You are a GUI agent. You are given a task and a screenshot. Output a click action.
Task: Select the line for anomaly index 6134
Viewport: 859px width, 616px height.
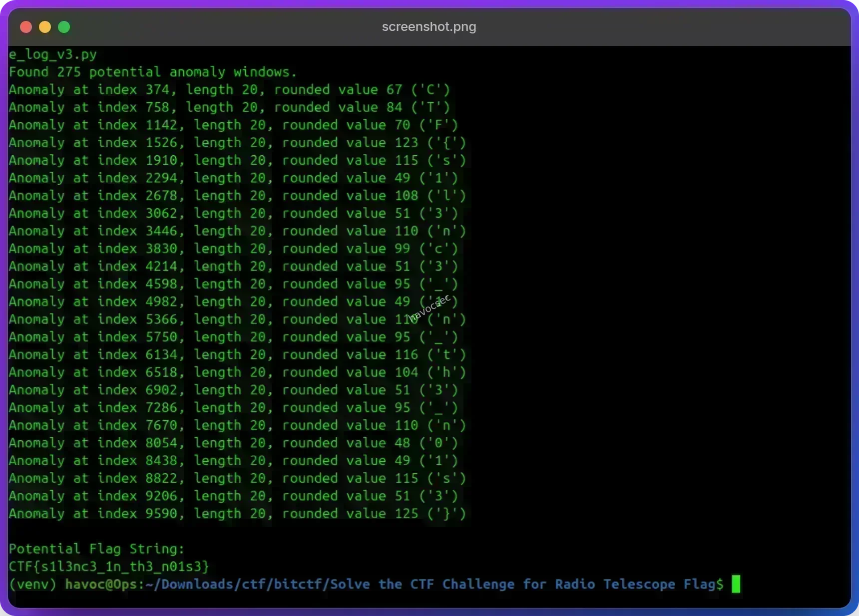[238, 355]
